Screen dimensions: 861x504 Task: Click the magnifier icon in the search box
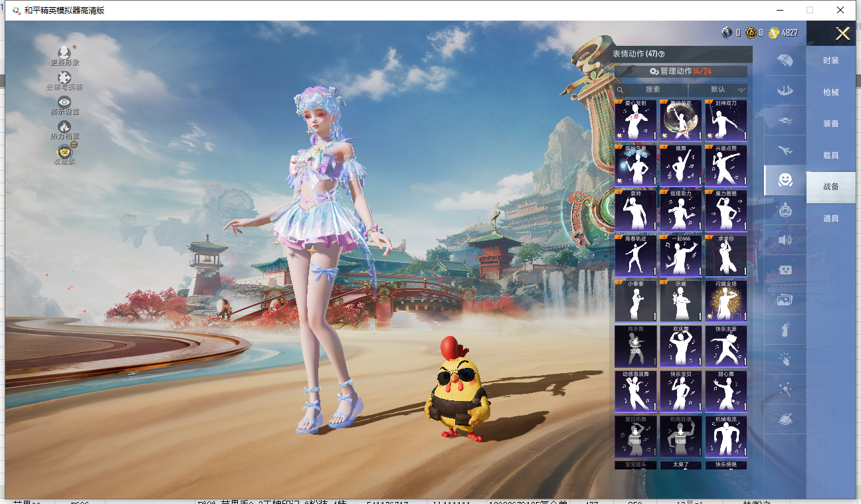click(x=621, y=90)
